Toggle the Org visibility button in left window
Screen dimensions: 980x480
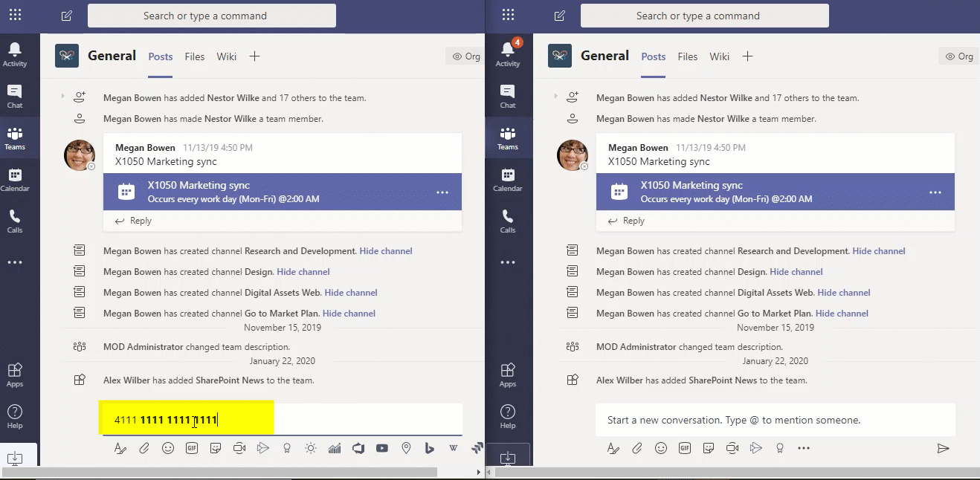[x=465, y=56]
